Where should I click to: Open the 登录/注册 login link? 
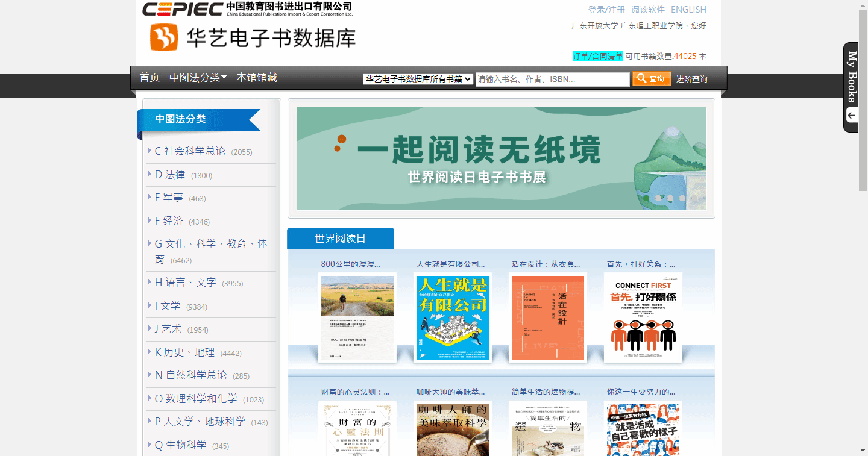[x=606, y=10]
